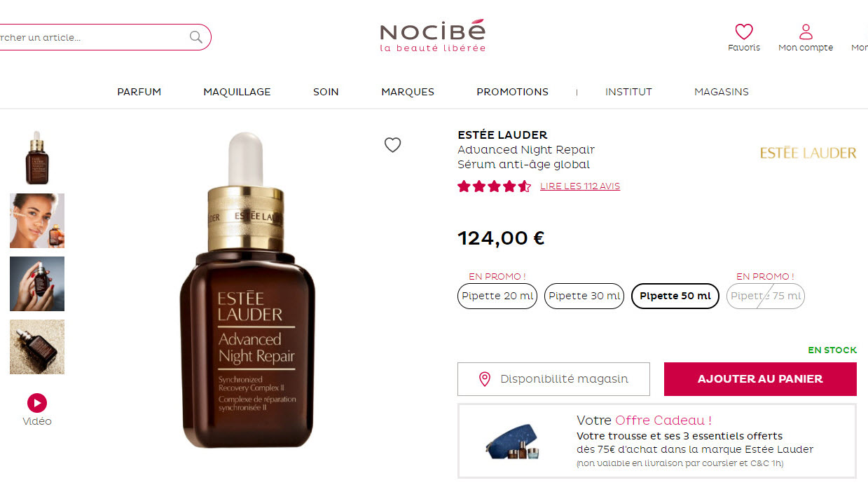Open the MARQUES menu

(408, 92)
